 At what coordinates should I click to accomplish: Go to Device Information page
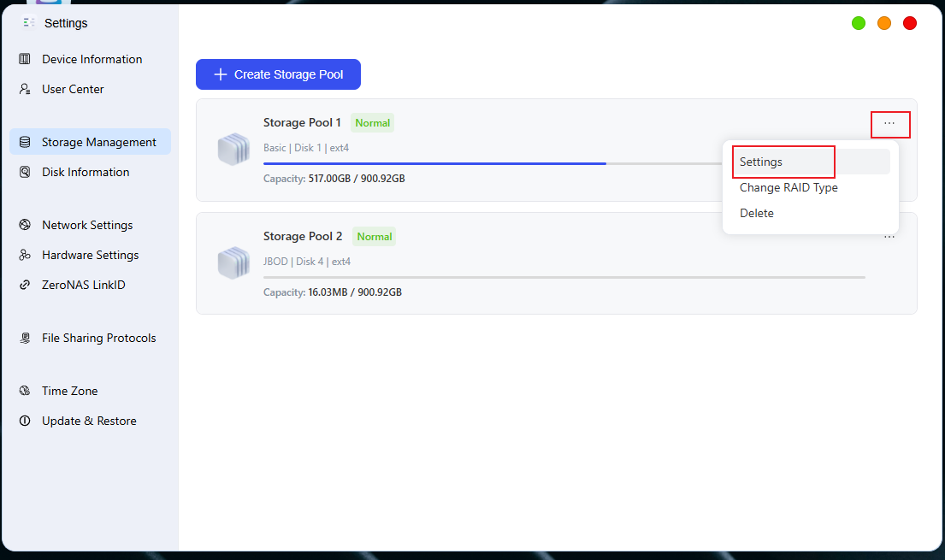point(91,59)
